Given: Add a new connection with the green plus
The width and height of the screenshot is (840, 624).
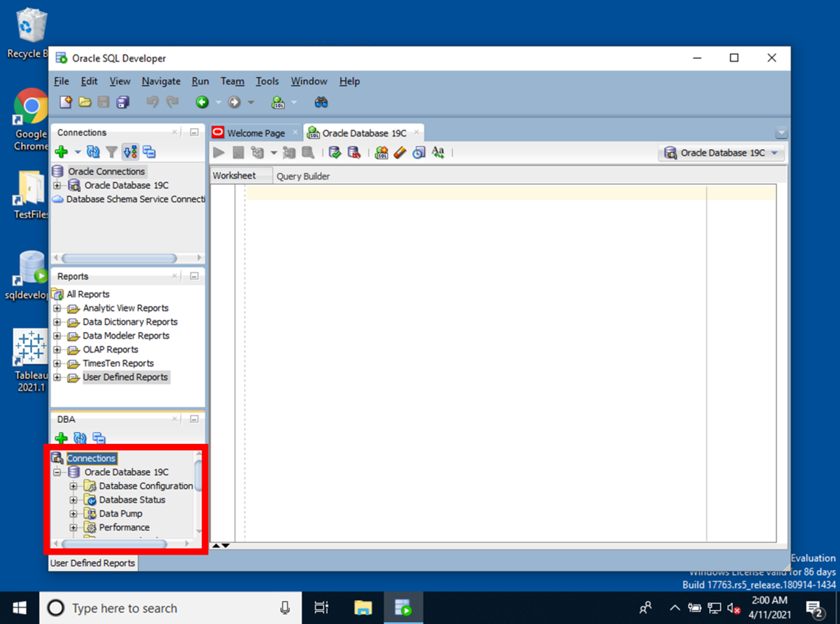Looking at the screenshot, I should (62, 152).
